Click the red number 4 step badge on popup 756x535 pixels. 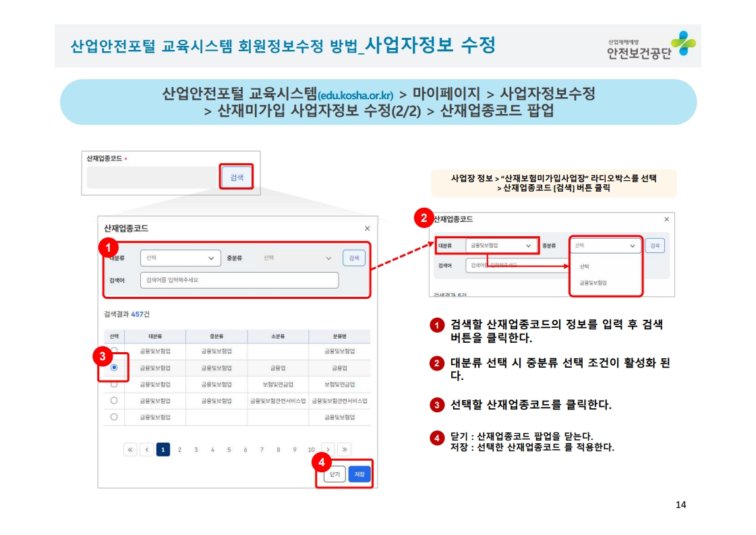tap(323, 463)
